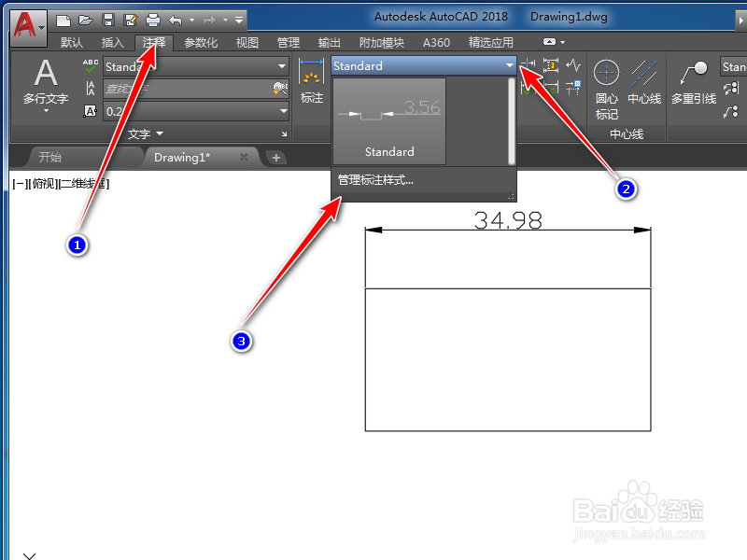Click the text align icon beside find field

pyautogui.click(x=90, y=89)
